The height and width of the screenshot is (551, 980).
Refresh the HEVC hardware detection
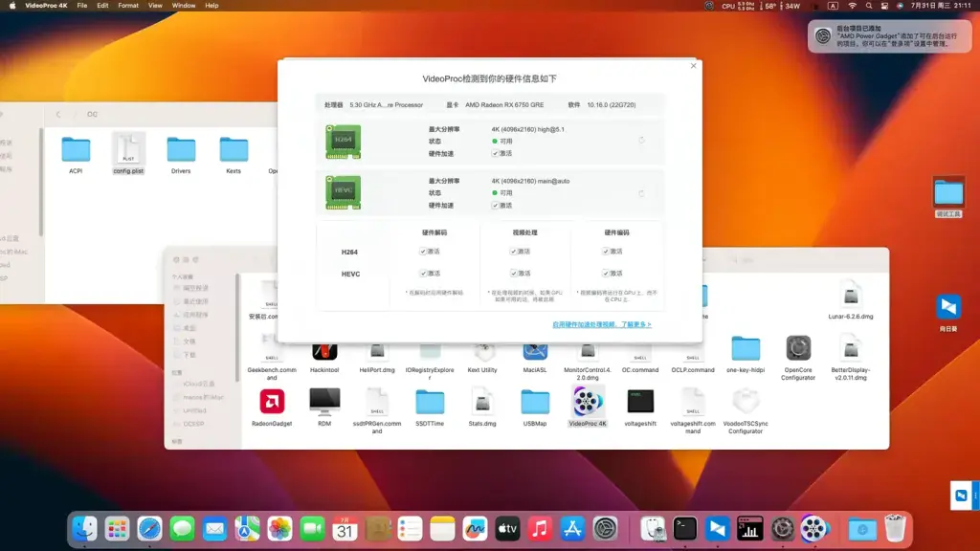click(x=641, y=193)
